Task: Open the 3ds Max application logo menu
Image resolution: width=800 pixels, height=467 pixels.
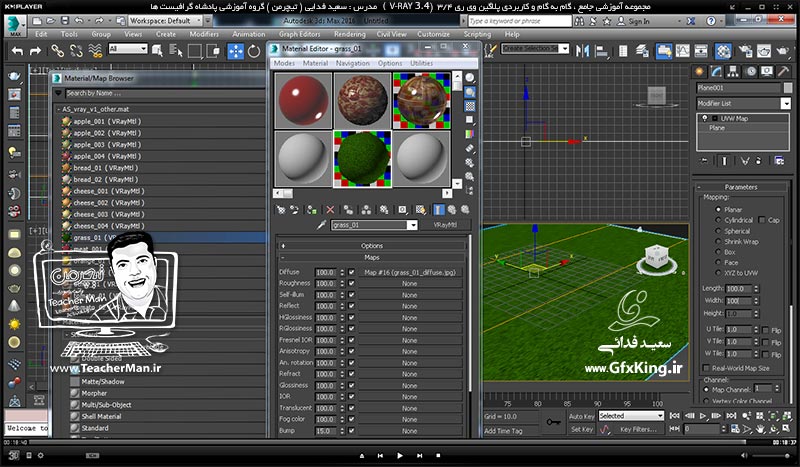Action: tap(15, 26)
